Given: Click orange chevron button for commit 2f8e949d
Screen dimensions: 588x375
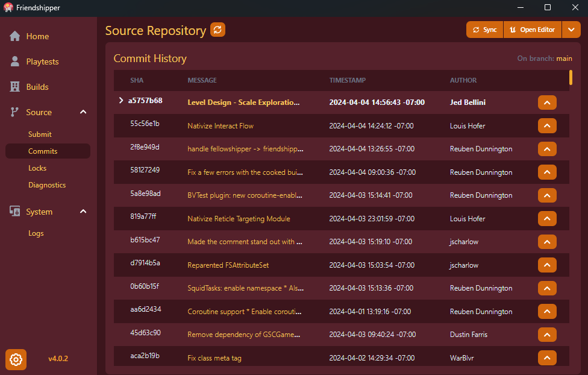Looking at the screenshot, I should coord(547,149).
